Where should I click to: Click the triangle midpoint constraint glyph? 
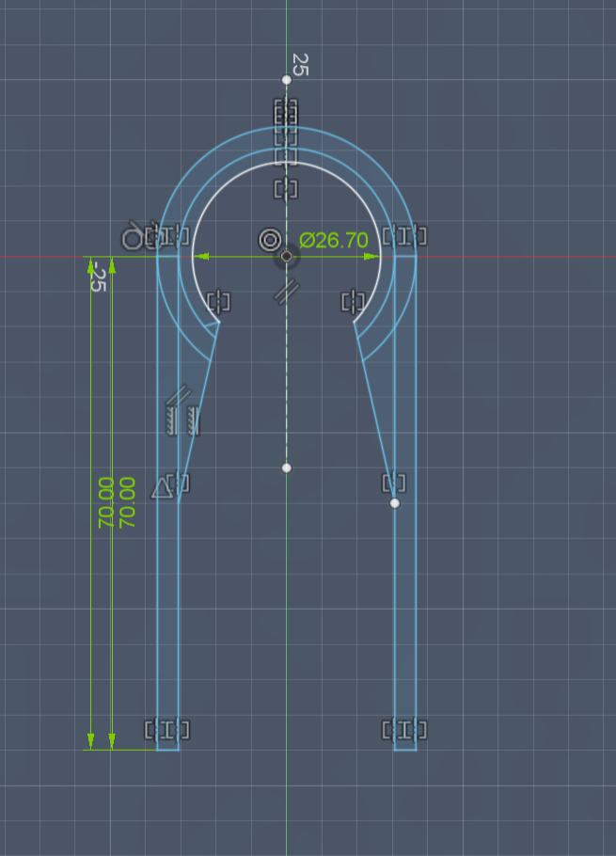[161, 487]
